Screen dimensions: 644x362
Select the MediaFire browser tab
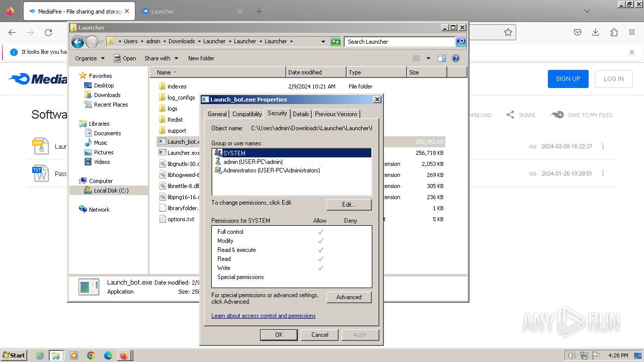(x=78, y=11)
